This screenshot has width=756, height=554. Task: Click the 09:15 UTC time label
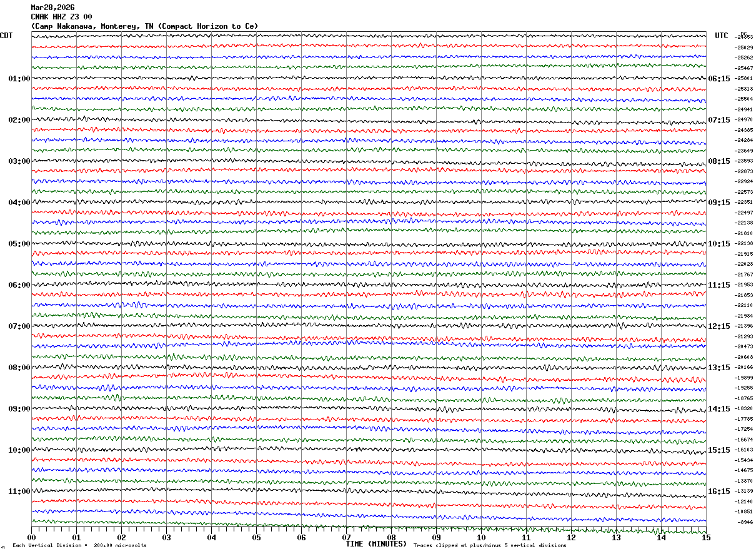pyautogui.click(x=719, y=203)
